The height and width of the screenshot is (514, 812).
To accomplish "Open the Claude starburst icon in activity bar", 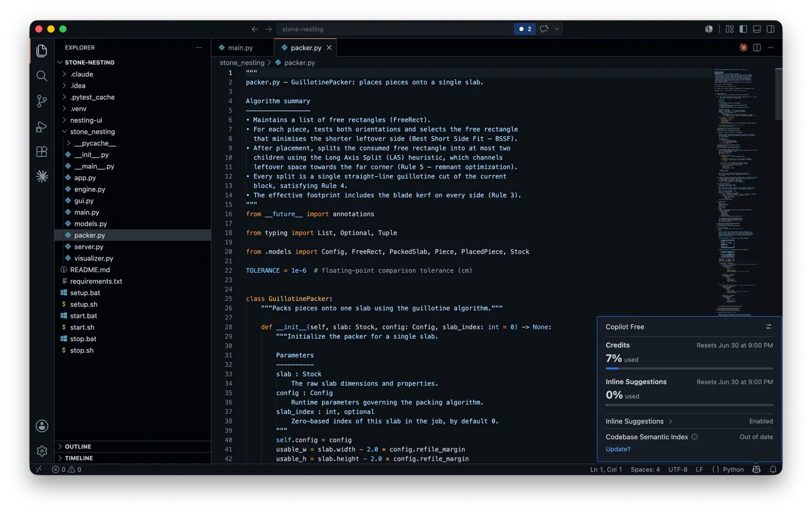I will point(42,176).
